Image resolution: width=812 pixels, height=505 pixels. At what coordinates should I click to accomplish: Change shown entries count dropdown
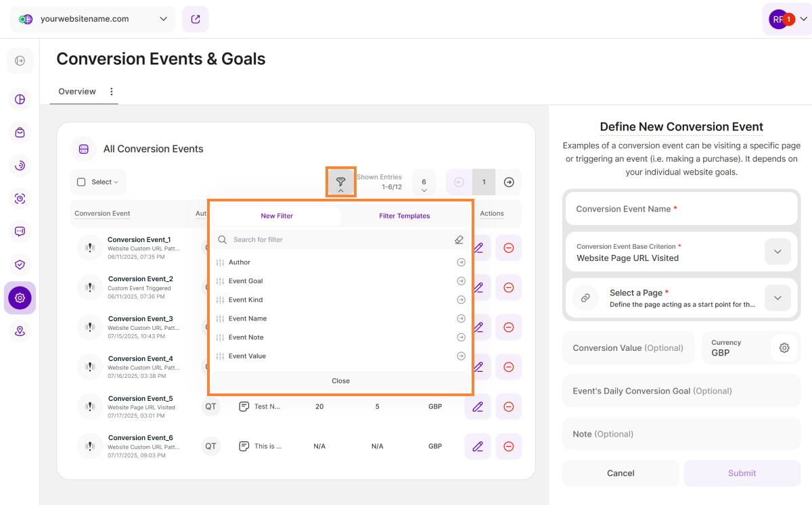pos(424,183)
